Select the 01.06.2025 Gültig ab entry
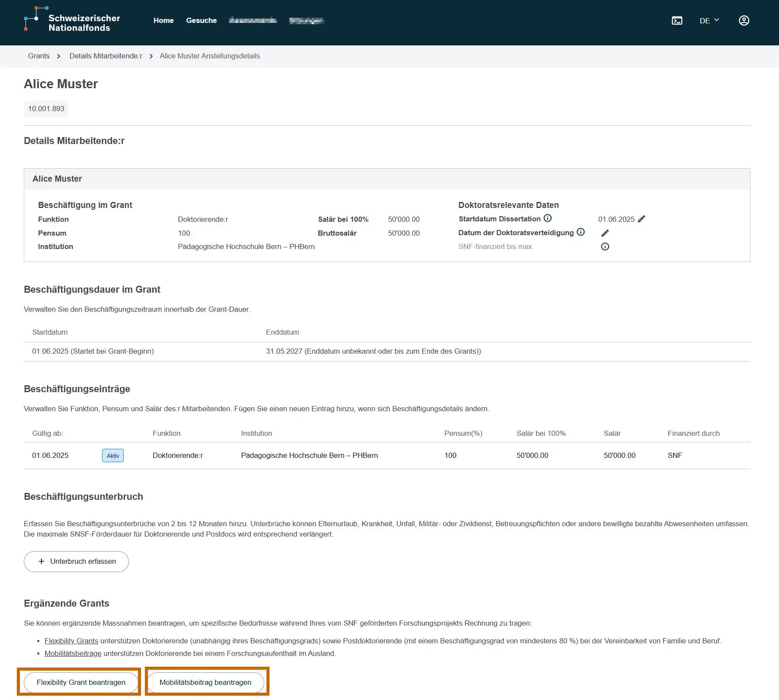This screenshot has height=700, width=779. pos(50,455)
